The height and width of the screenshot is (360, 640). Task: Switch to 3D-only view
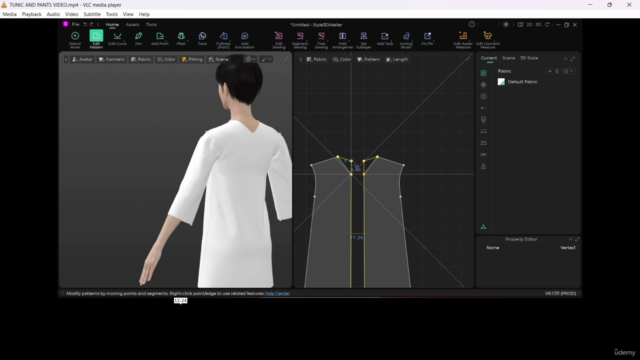coord(538,24)
